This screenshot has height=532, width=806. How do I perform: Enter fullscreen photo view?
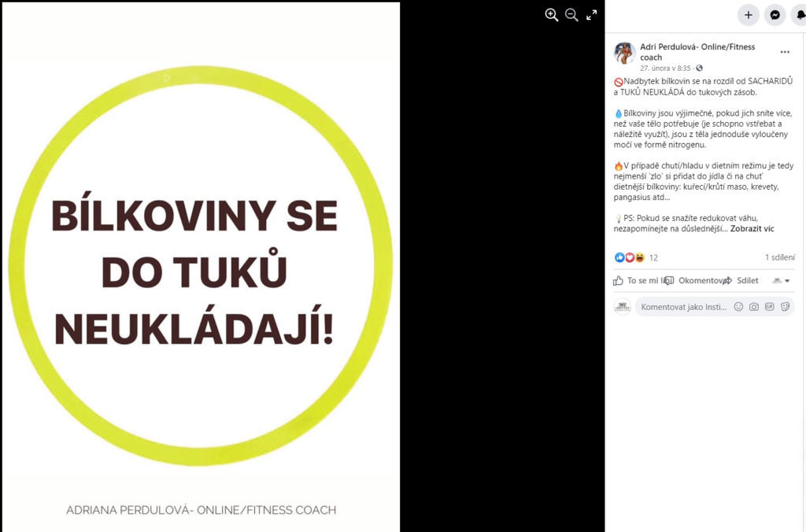[592, 15]
